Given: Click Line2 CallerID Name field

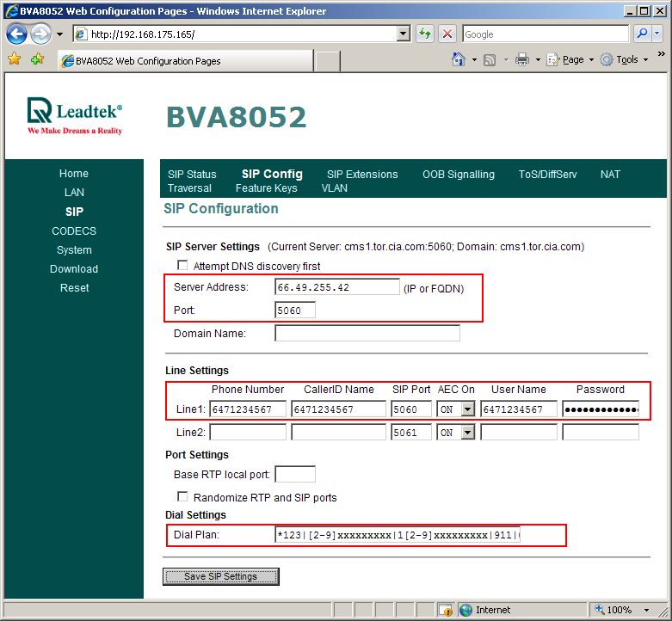Looking at the screenshot, I should pyautogui.click(x=338, y=432).
